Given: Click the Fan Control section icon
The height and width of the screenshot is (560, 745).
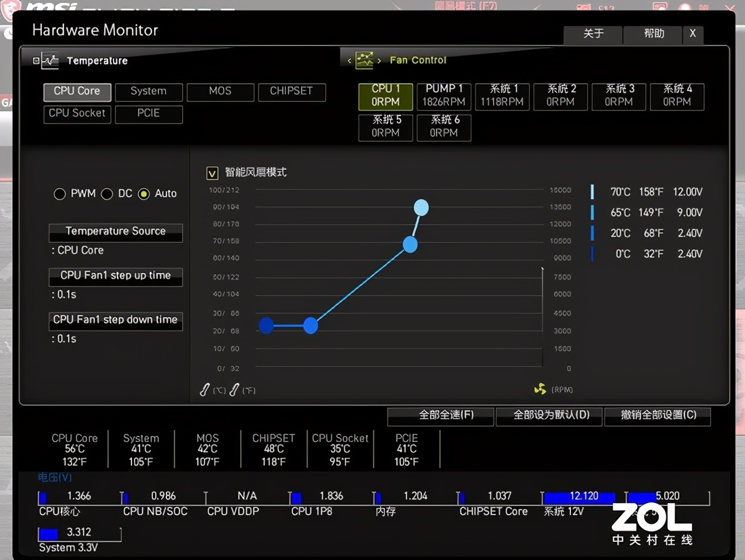Looking at the screenshot, I should click(x=364, y=60).
